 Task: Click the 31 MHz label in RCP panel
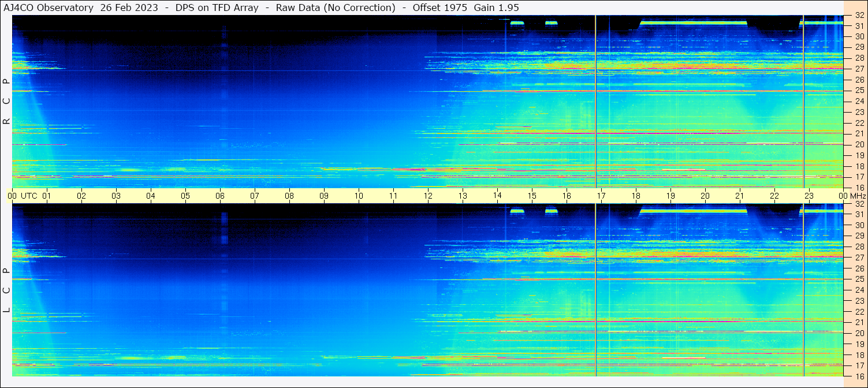(x=859, y=26)
